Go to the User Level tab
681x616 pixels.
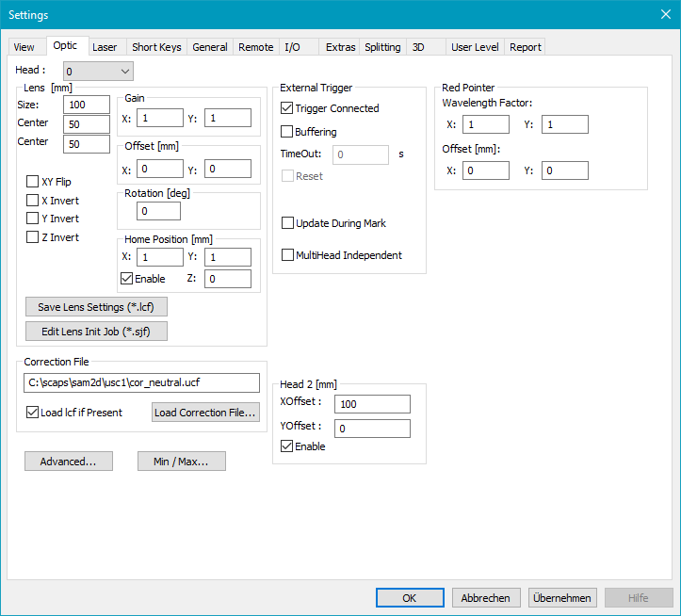pyautogui.click(x=475, y=47)
